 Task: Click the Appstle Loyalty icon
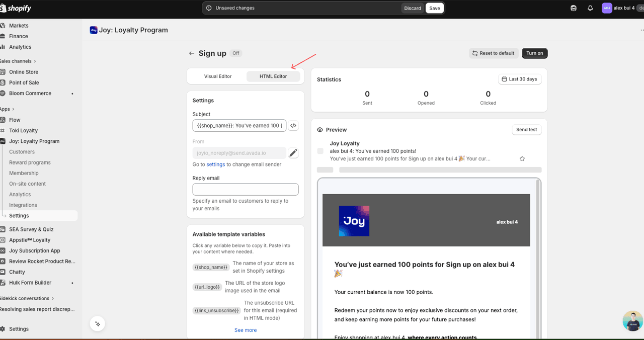(x=3, y=240)
